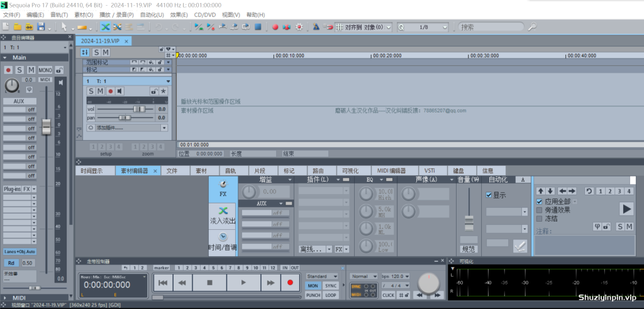Click the large play arrow in object editor
Viewport: 644px width, 309px height.
(626, 209)
